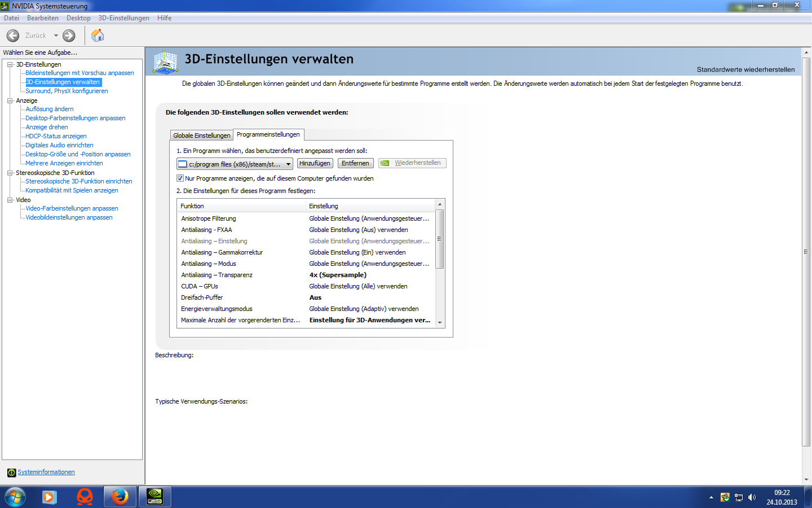Select the Programmeinstellungen tab
Screen dimensions: 812x508
click(268, 134)
